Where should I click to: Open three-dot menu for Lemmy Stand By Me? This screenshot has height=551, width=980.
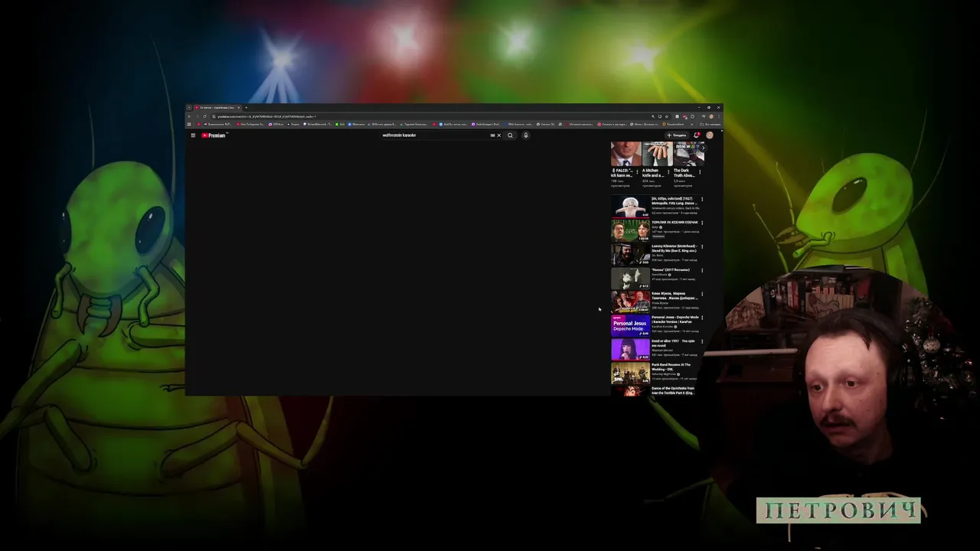[702, 247]
